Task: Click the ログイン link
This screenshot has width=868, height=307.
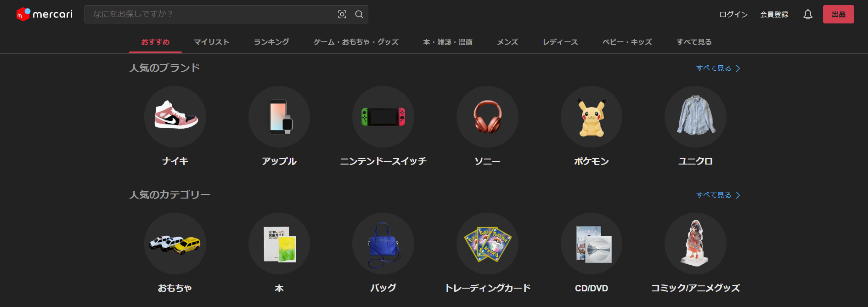Action: pyautogui.click(x=733, y=14)
